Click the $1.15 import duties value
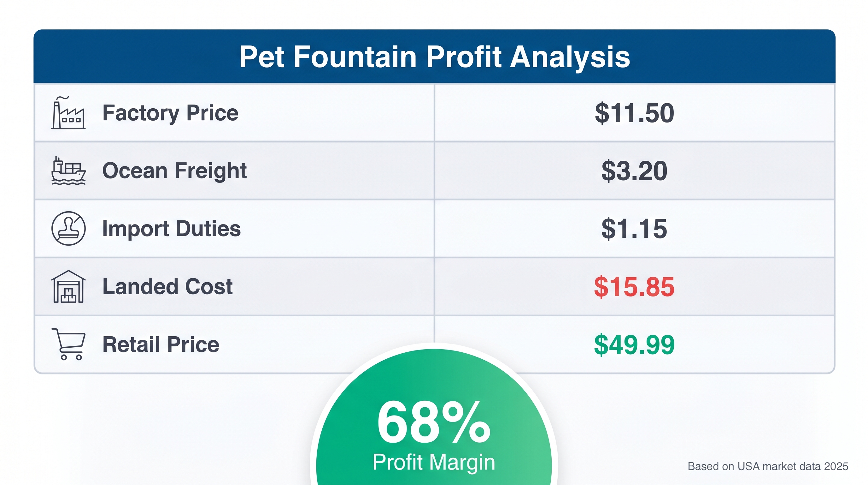Image resolution: width=868 pixels, height=485 pixels. [634, 229]
